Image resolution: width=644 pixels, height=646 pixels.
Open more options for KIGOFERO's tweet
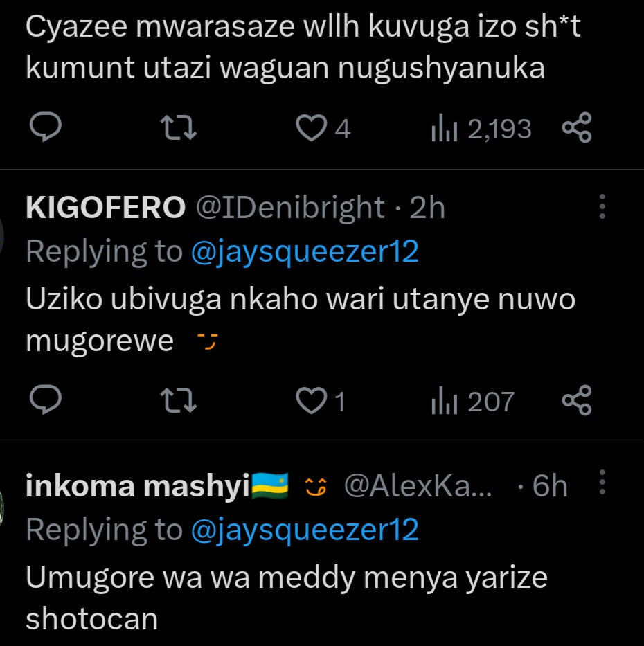[602, 206]
